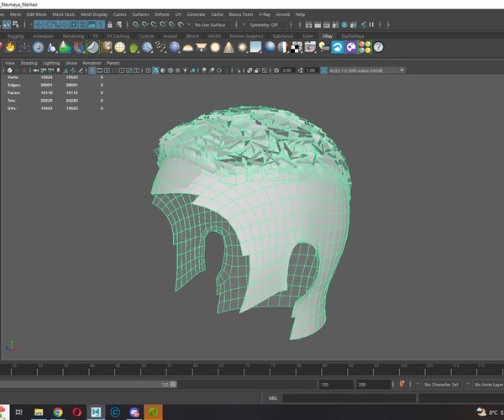Open the viewport Lighting menu

[x=51, y=63]
